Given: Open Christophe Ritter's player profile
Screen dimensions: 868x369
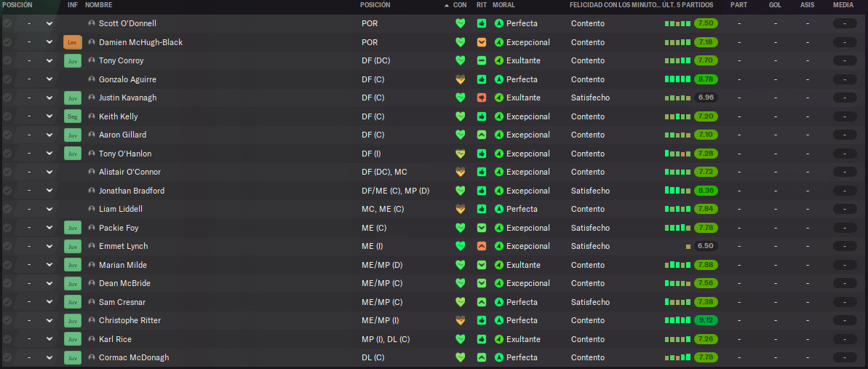Looking at the screenshot, I should [x=130, y=320].
